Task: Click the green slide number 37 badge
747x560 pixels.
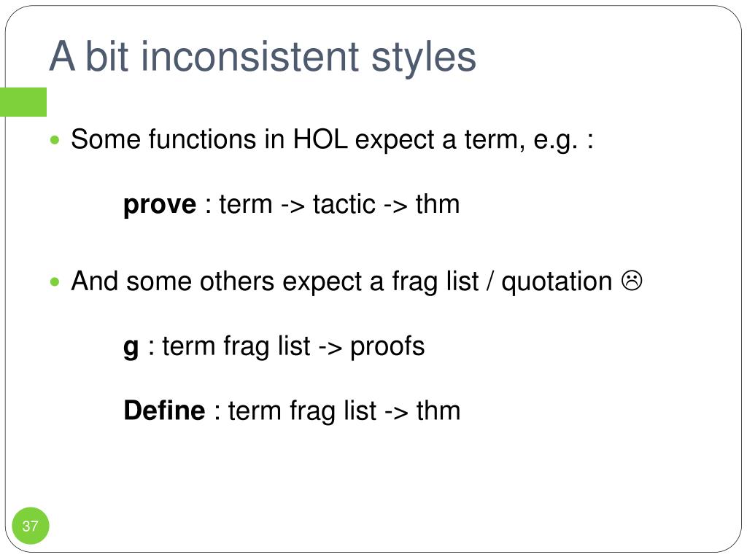Action: pos(31,526)
